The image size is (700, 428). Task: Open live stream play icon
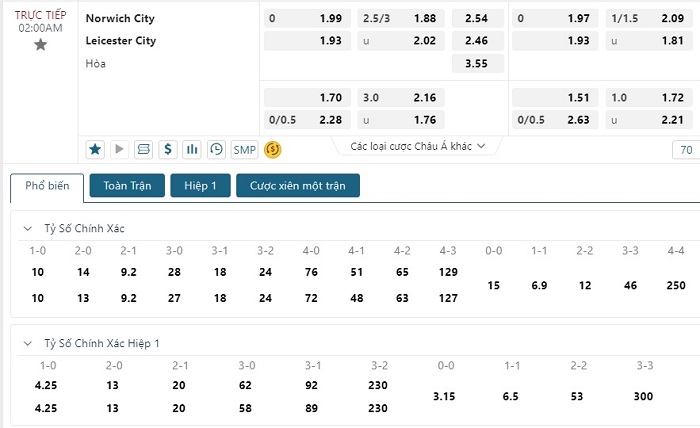[x=119, y=150]
